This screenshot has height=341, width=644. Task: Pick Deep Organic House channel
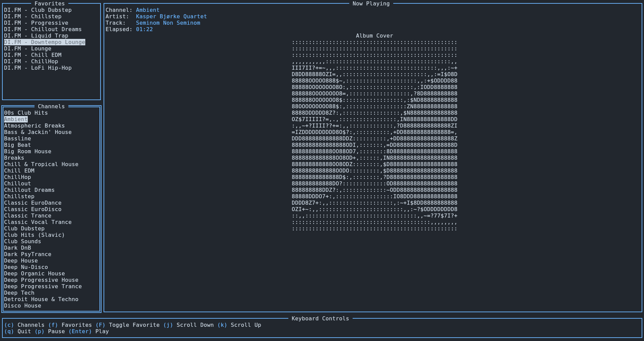35,273
